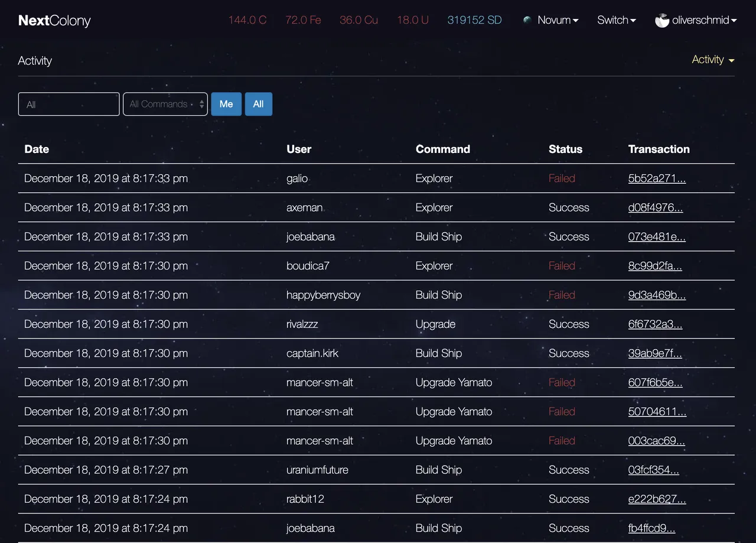
Task: Open transaction link 9d3a469b
Action: [x=657, y=295]
